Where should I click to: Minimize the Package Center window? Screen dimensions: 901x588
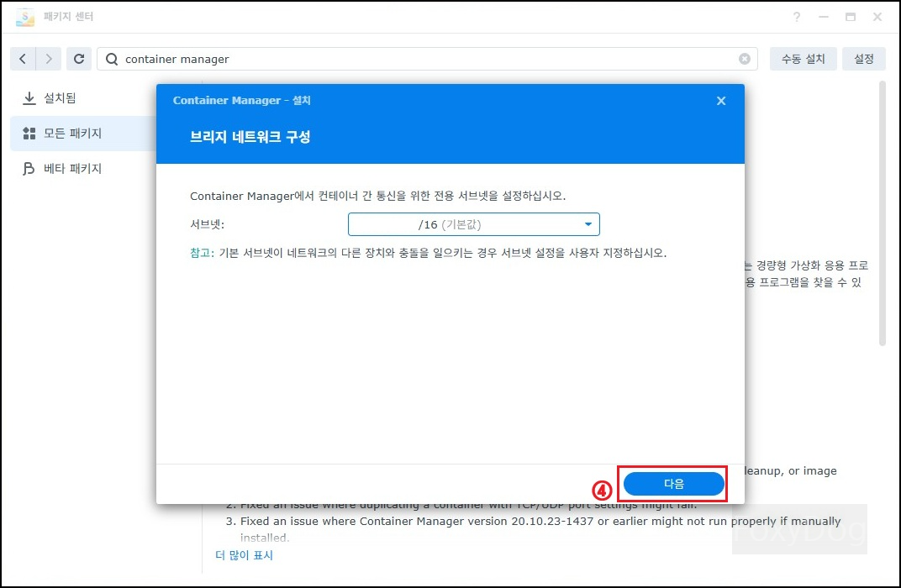click(x=824, y=17)
